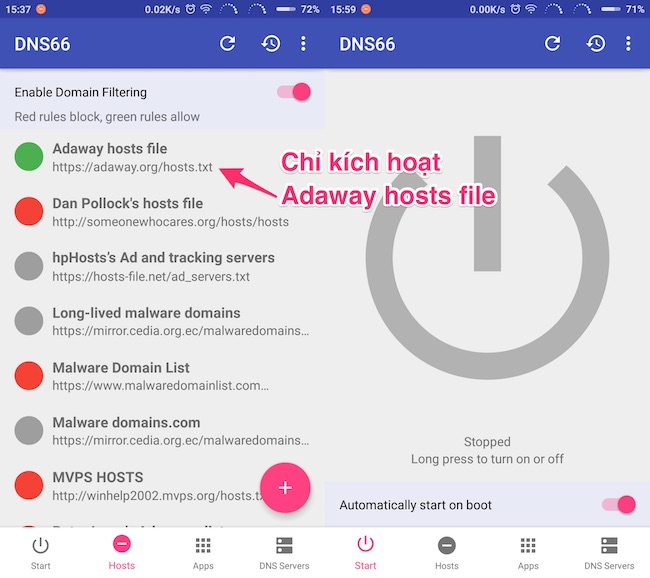The height and width of the screenshot is (578, 650).
Task: Tap alarm icon in right status bar
Action: point(515,9)
